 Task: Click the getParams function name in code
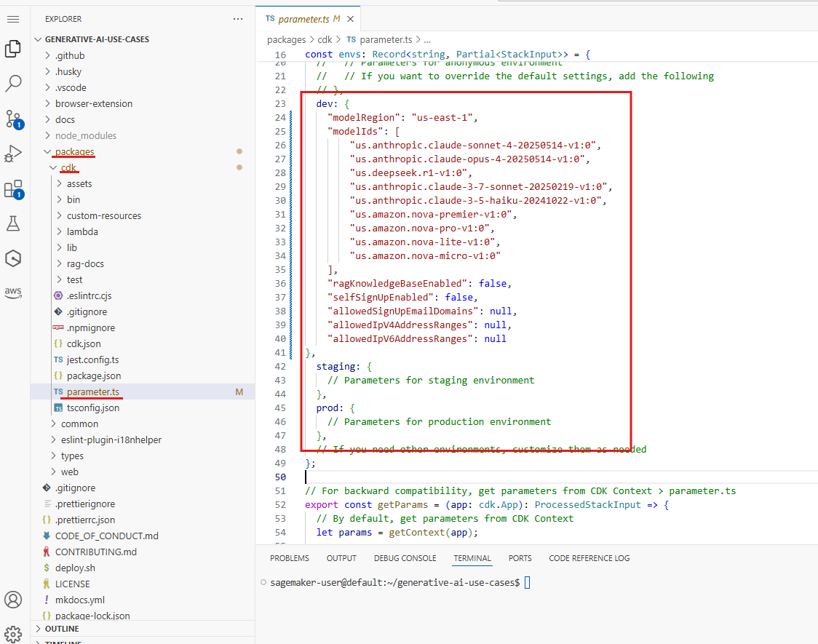(402, 505)
